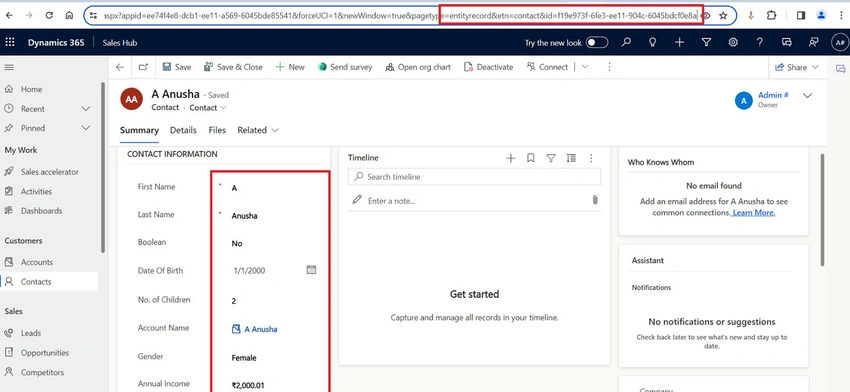Screen dimensions: 850x392
Task: Click Send survey command
Action: tap(345, 67)
